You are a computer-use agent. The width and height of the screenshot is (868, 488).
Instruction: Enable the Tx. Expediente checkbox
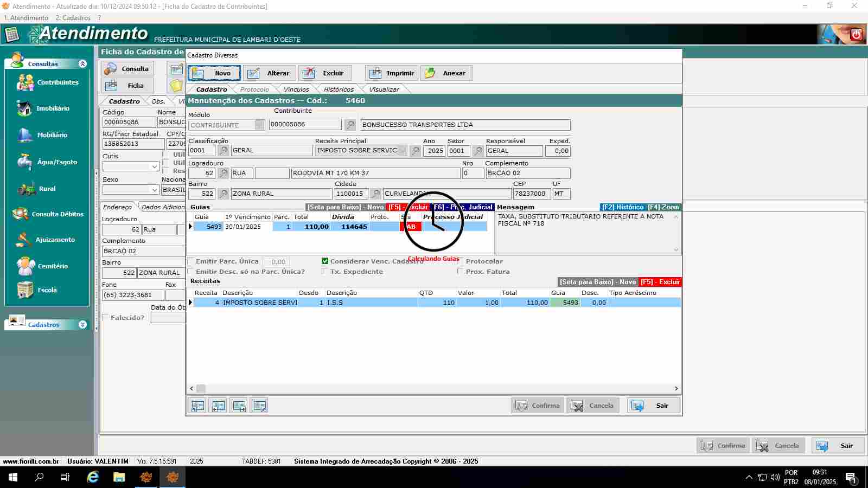(325, 272)
